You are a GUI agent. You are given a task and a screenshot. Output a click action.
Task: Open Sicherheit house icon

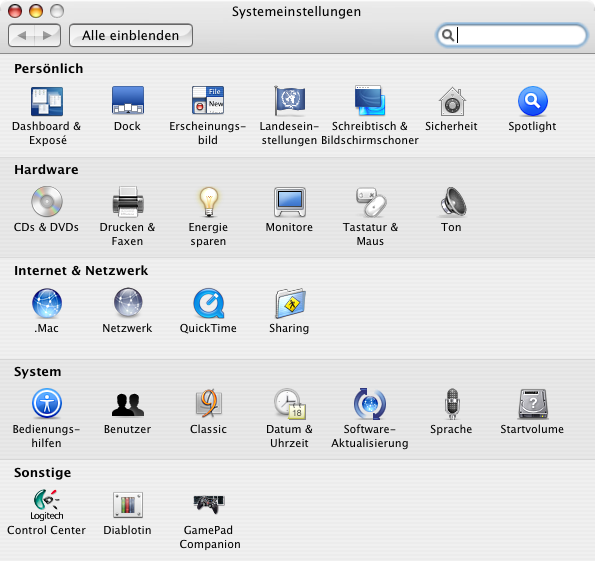click(452, 101)
